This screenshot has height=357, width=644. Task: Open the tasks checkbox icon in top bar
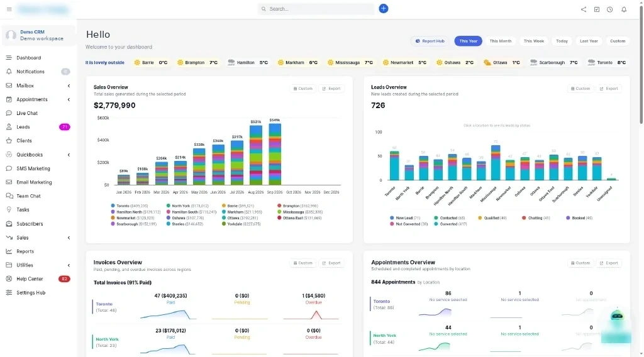[597, 9]
